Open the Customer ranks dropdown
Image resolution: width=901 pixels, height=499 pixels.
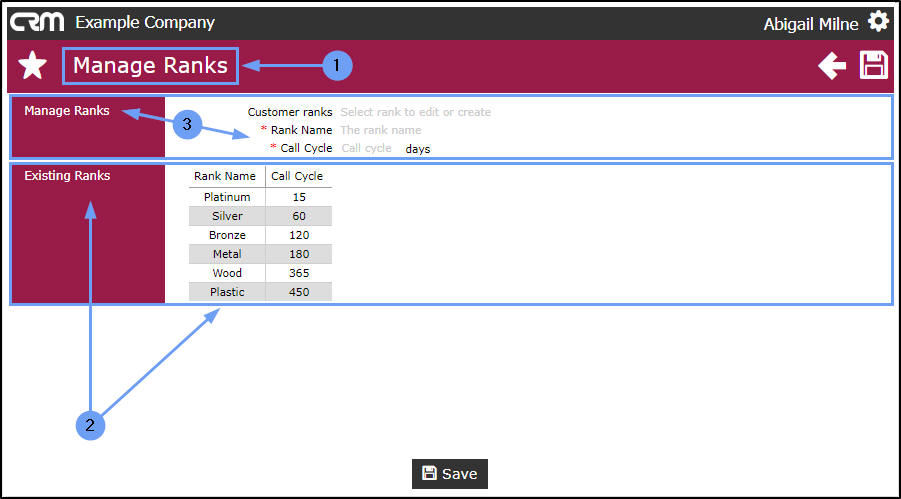pos(415,112)
